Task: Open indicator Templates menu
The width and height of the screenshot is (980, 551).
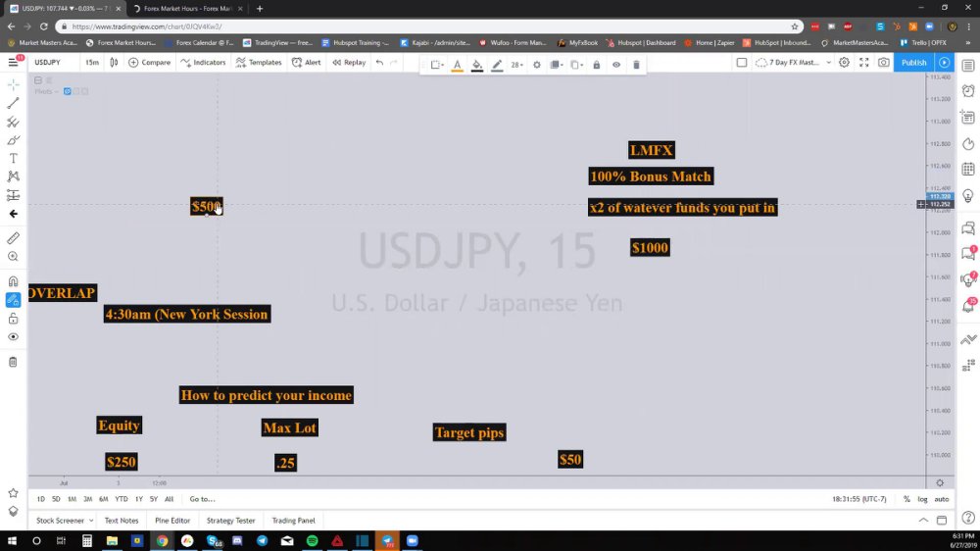Action: point(259,63)
